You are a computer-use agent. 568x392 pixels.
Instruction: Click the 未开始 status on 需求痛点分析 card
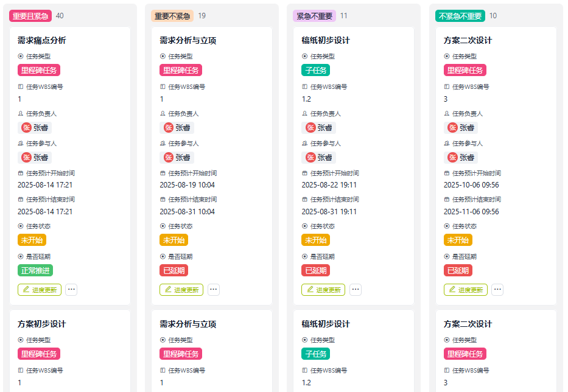coord(32,240)
